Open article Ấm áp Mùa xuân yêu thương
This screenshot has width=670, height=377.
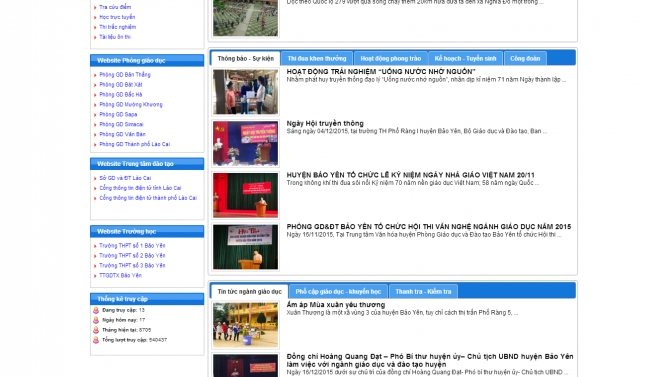pyautogui.click(x=336, y=305)
